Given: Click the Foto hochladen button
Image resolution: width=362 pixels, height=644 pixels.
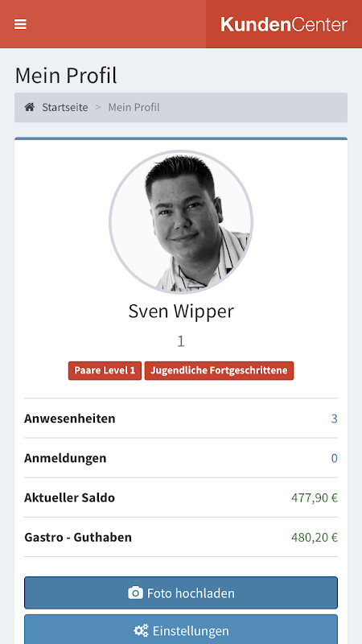Looking at the screenshot, I should 181,592.
